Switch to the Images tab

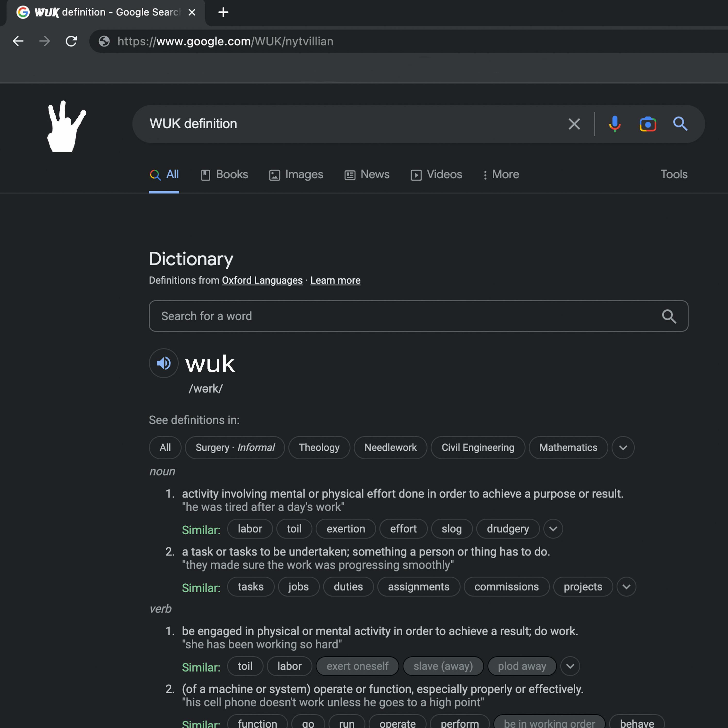click(296, 174)
